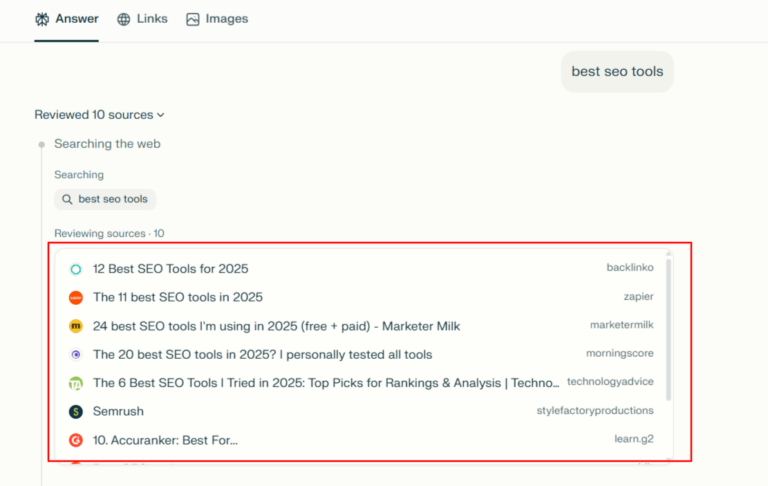
Task: Click the technologyadvice domain label
Action: tap(610, 382)
